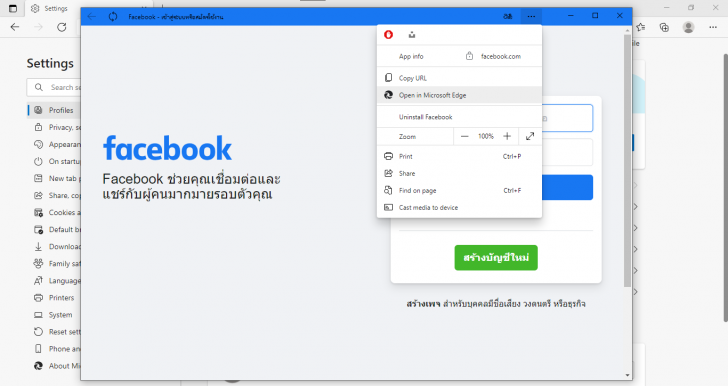Click the 100% zoom value

[486, 136]
